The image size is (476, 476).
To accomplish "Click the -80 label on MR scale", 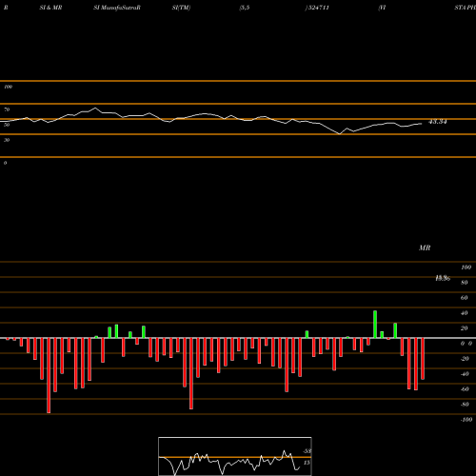I will tap(465, 405).
